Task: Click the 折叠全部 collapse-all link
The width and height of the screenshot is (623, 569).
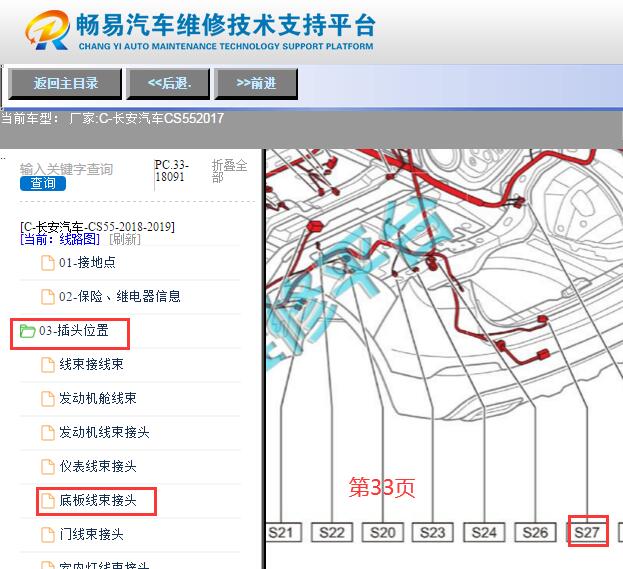Action: [229, 171]
